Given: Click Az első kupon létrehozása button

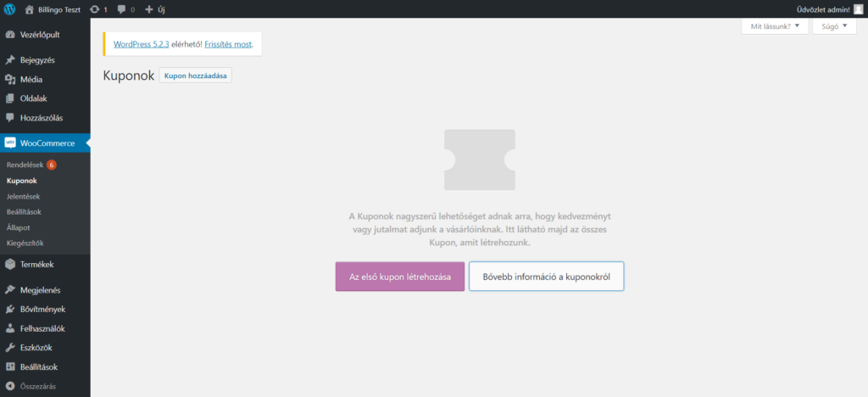Looking at the screenshot, I should [400, 277].
